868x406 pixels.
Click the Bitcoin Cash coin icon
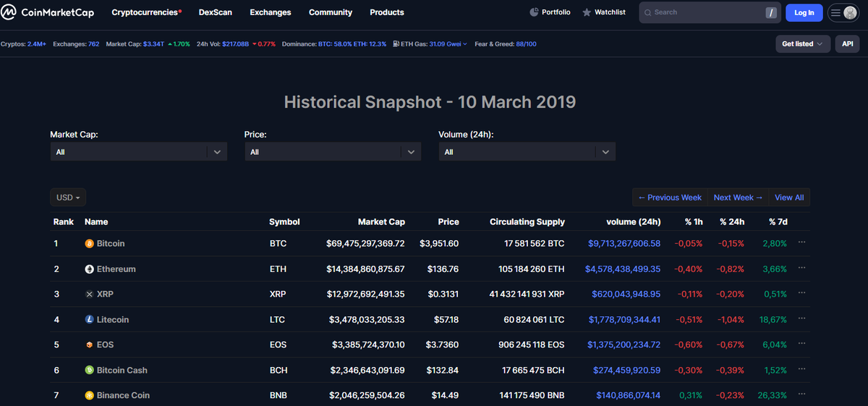click(x=90, y=371)
